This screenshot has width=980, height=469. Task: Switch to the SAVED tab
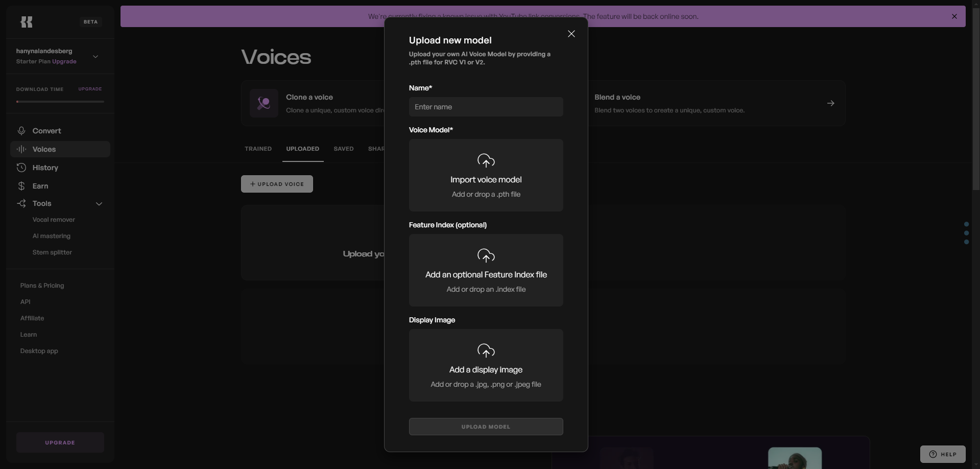pos(344,149)
